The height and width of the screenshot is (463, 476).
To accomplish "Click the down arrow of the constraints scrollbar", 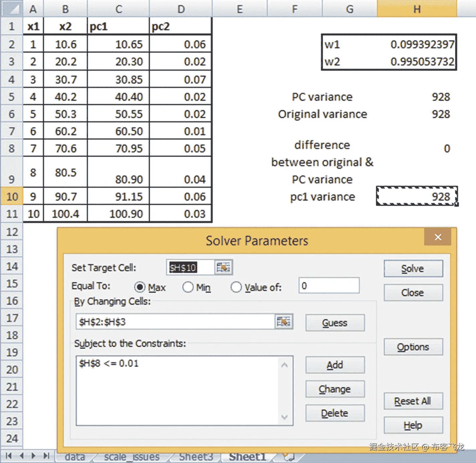I will (x=285, y=417).
